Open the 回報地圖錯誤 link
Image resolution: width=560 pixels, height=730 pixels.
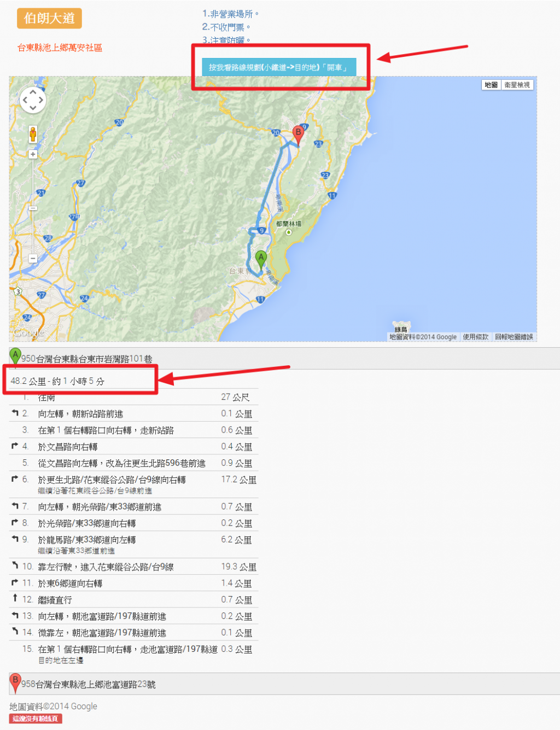coord(514,337)
